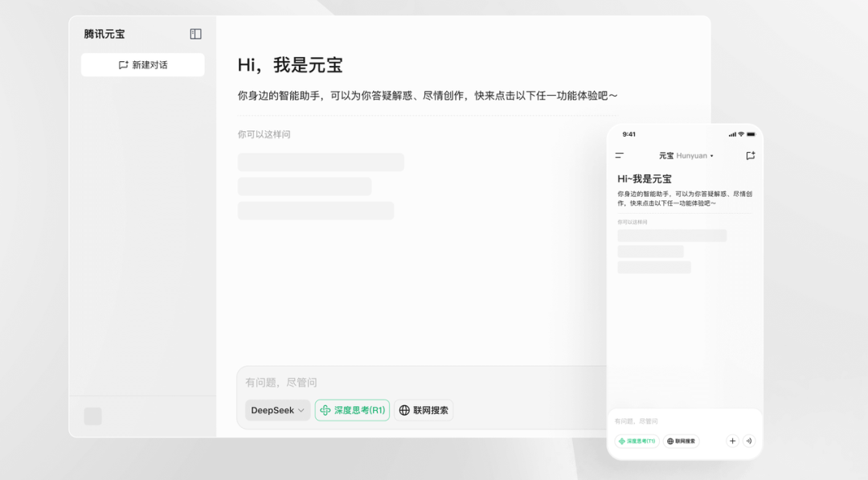
Task: Tap the plus attachment button on phone
Action: coord(732,441)
